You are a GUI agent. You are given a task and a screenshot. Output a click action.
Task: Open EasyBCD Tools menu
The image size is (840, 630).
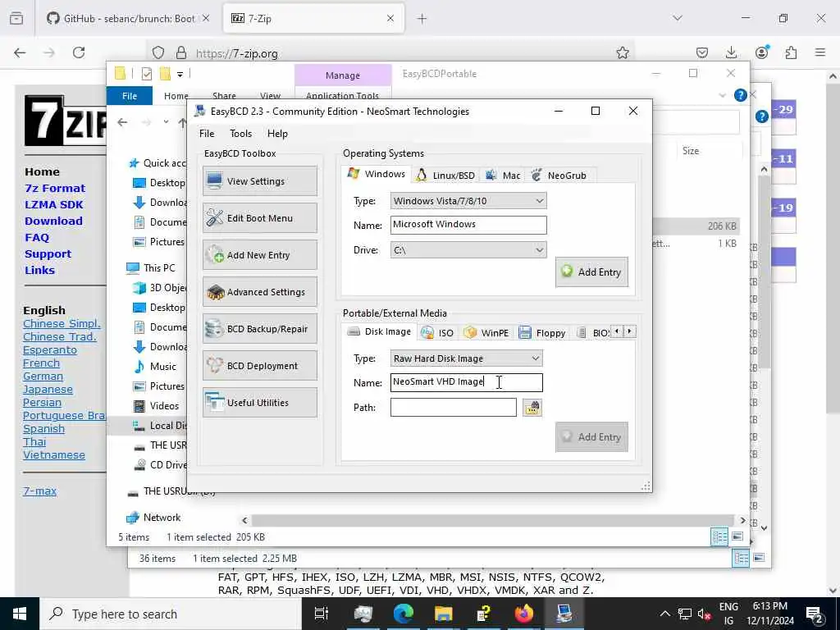[x=240, y=134]
